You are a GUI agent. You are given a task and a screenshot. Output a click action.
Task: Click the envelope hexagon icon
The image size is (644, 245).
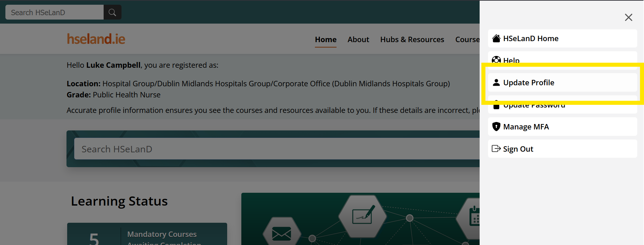pos(281,233)
